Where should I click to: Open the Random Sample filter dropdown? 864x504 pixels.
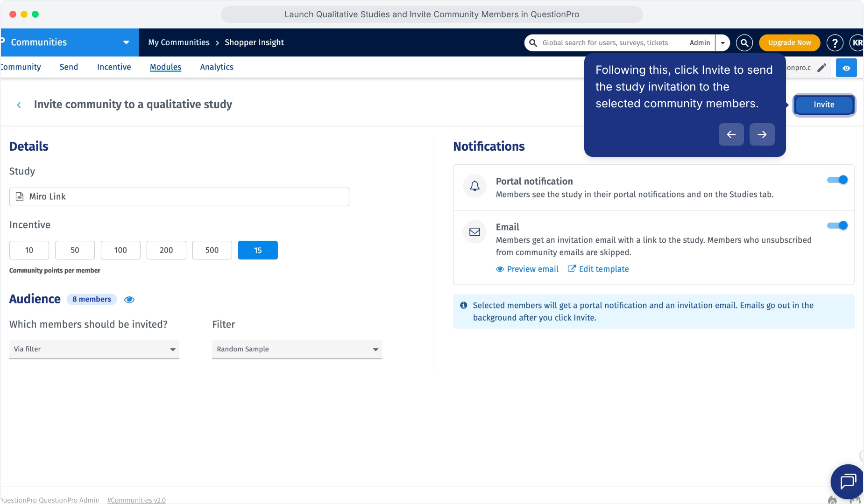pos(297,350)
